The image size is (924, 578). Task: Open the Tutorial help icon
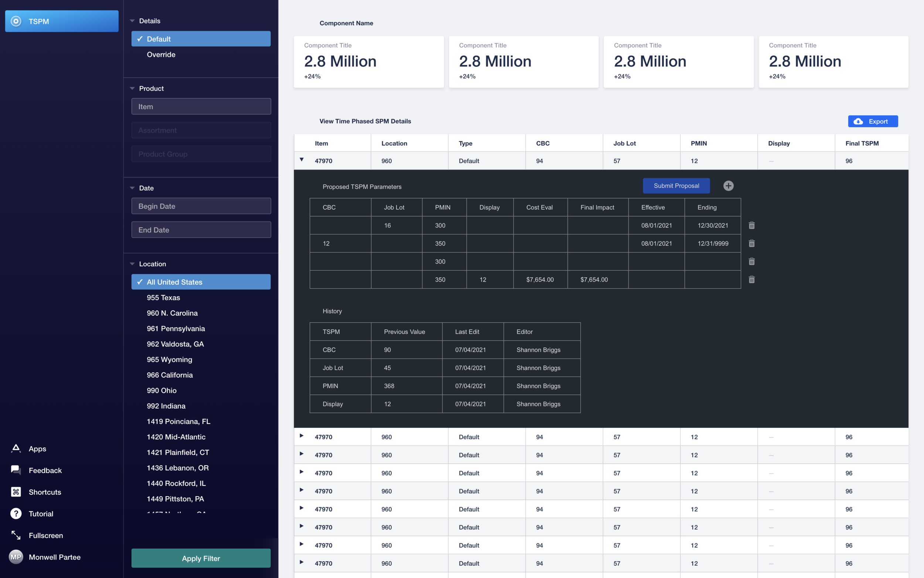click(16, 513)
